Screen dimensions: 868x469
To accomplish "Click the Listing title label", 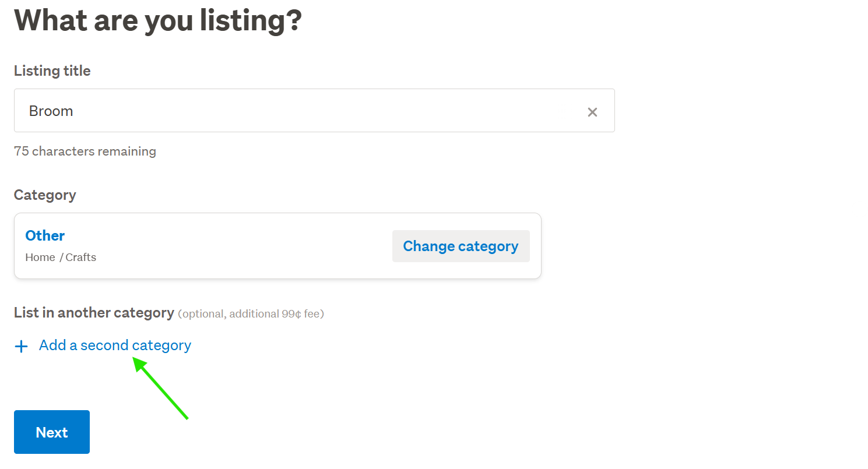I will [x=52, y=71].
